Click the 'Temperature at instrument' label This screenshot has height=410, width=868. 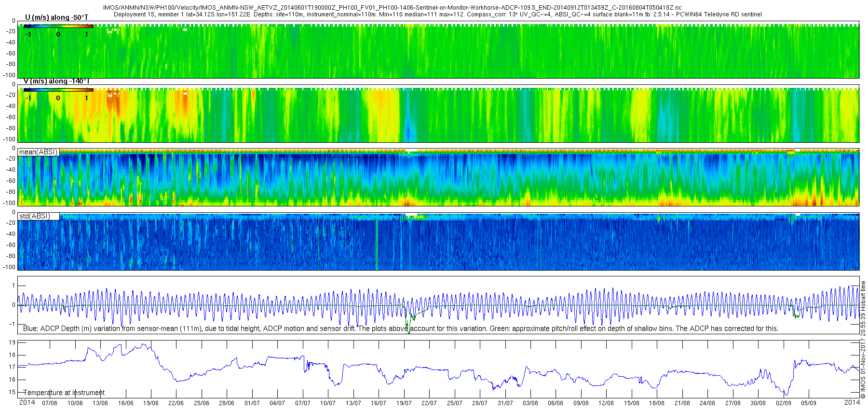(x=64, y=393)
